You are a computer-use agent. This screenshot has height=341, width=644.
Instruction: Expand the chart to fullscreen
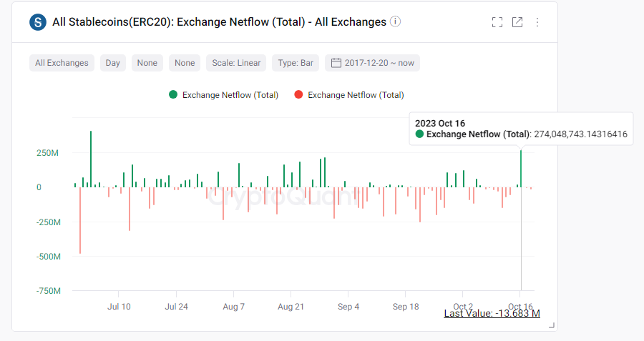[x=497, y=22]
